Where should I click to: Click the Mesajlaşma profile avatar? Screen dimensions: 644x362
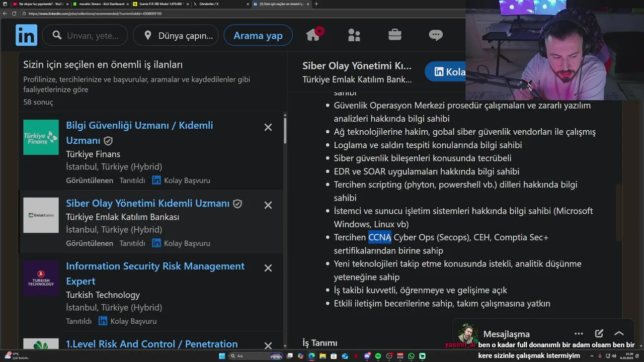point(467,333)
